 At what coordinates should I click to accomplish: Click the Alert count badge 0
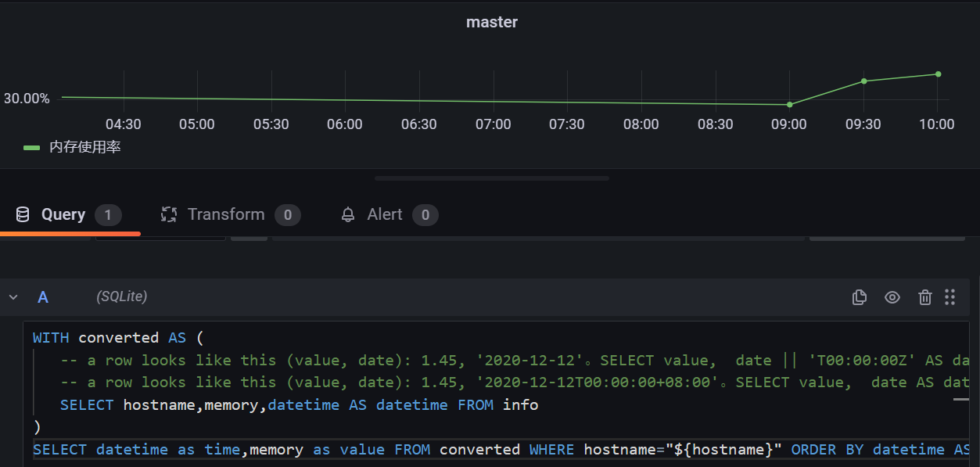425,215
